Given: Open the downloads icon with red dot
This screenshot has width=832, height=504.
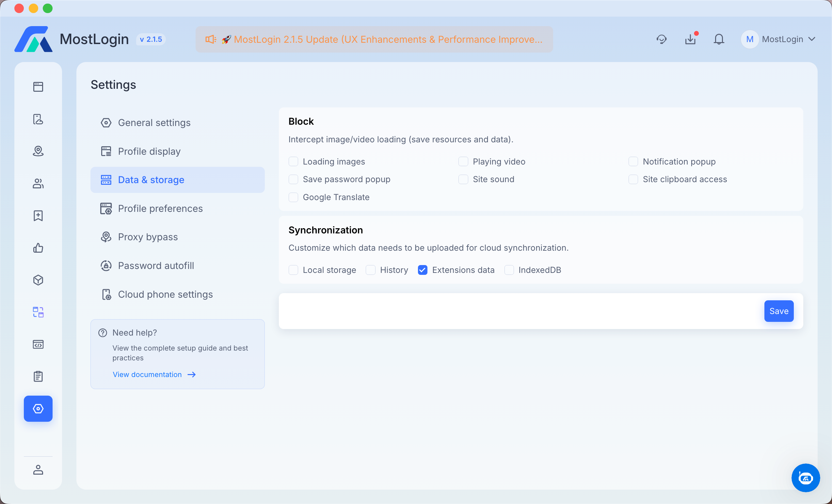Looking at the screenshot, I should point(691,39).
